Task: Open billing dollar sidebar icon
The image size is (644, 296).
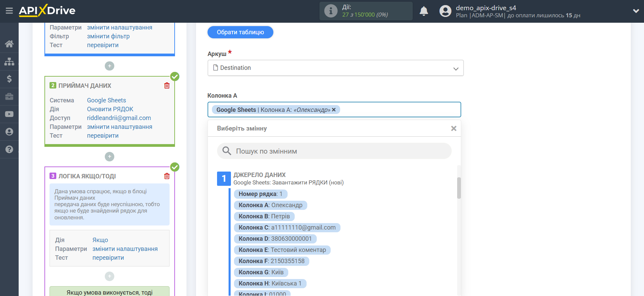Action: tap(9, 79)
